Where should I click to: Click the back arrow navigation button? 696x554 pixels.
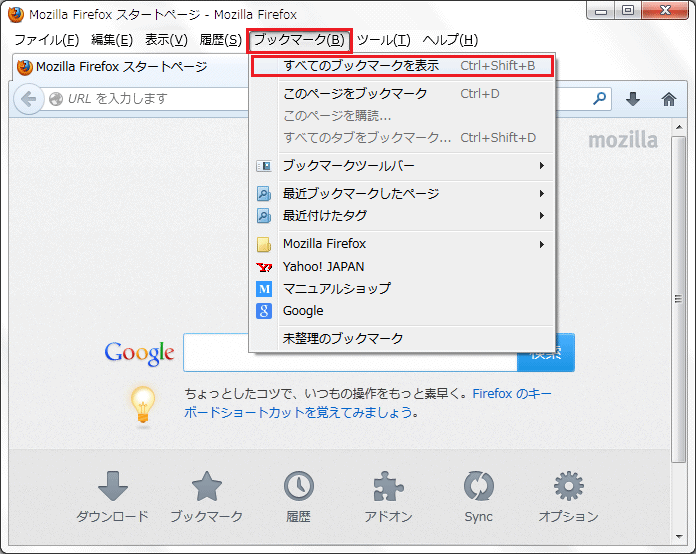click(29, 99)
